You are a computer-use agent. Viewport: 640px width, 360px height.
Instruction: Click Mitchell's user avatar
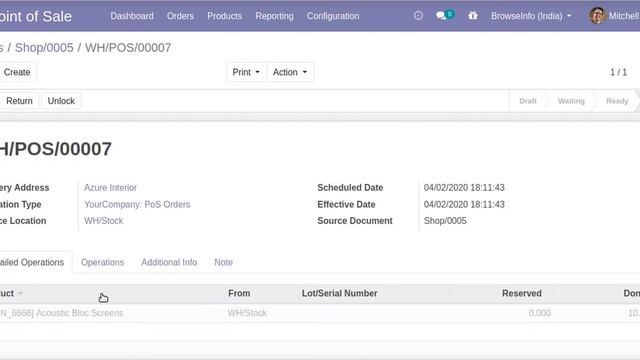[597, 16]
